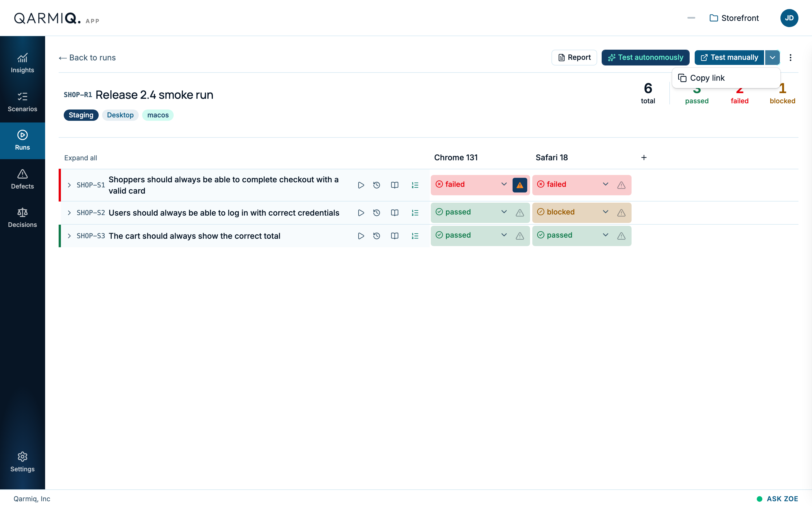
Task: Open the three-dot more options menu
Action: pos(791,58)
